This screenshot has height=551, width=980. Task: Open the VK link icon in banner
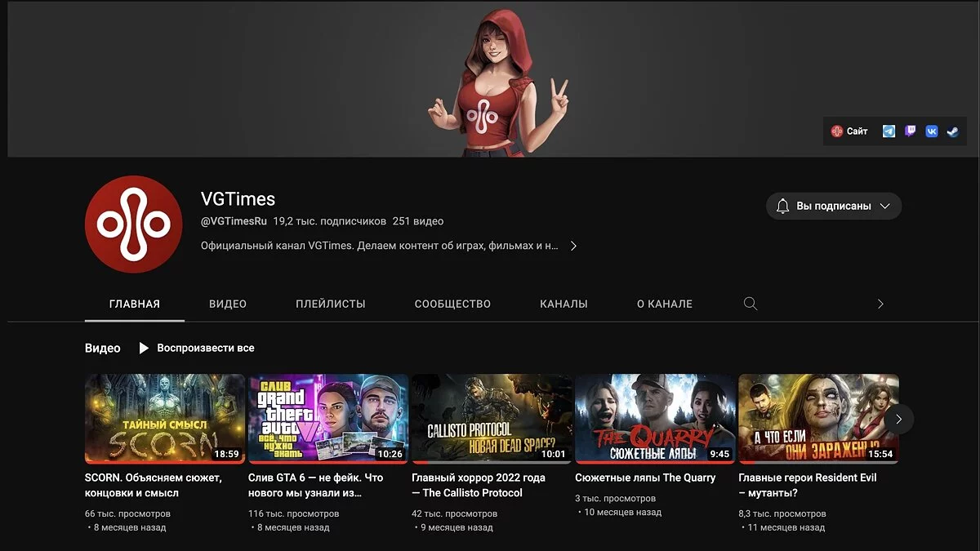[931, 131]
